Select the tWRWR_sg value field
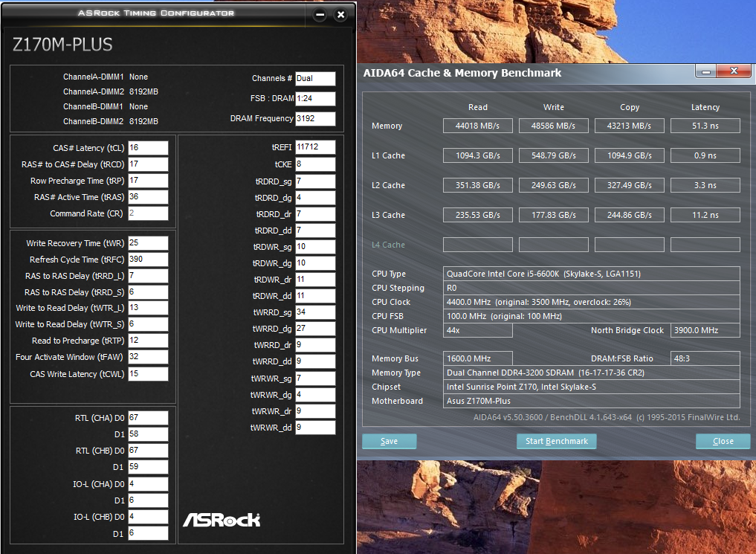Viewport: 756px width, 554px height. pos(315,379)
